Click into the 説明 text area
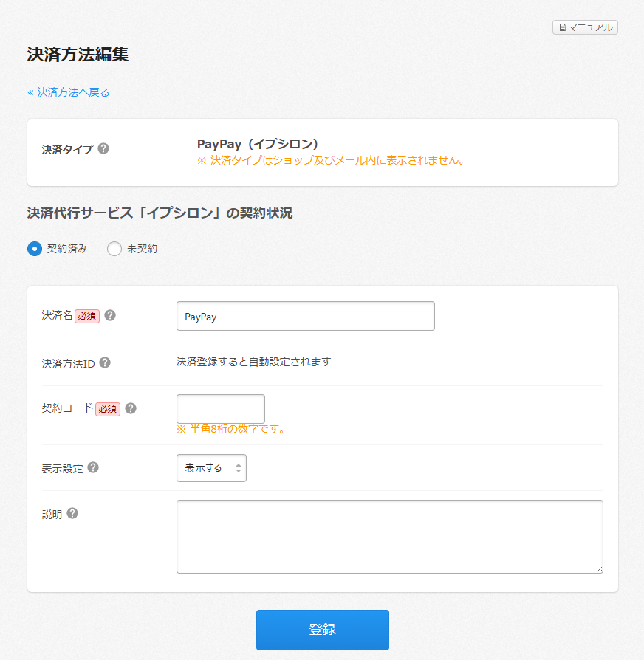This screenshot has width=644, height=660. (389, 536)
